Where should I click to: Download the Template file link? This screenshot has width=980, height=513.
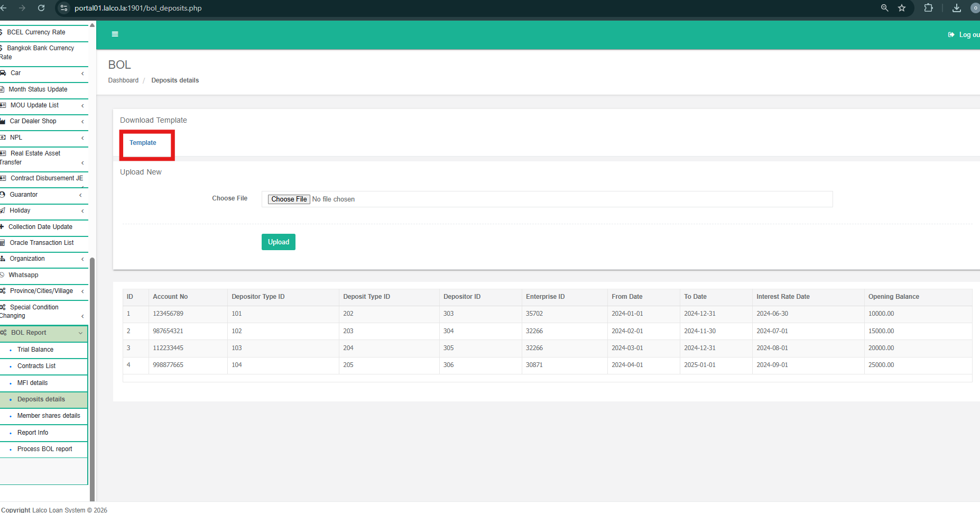143,143
